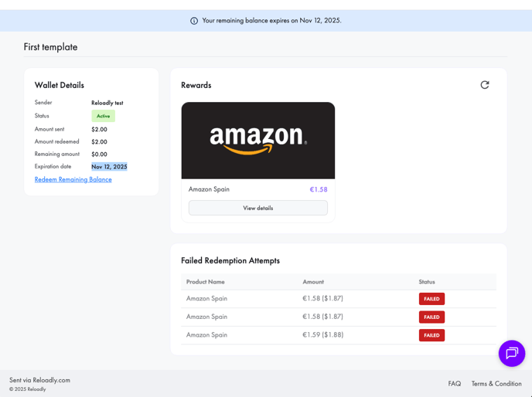Click the First template page title
The height and width of the screenshot is (397, 532).
tap(50, 47)
